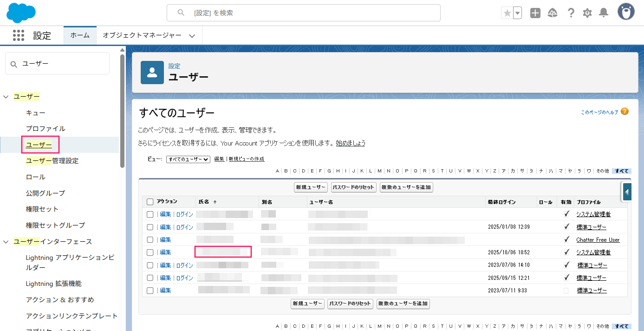Click the orange help icon beside このページのヘルプ
This screenshot has height=331, width=644.
pos(624,111)
